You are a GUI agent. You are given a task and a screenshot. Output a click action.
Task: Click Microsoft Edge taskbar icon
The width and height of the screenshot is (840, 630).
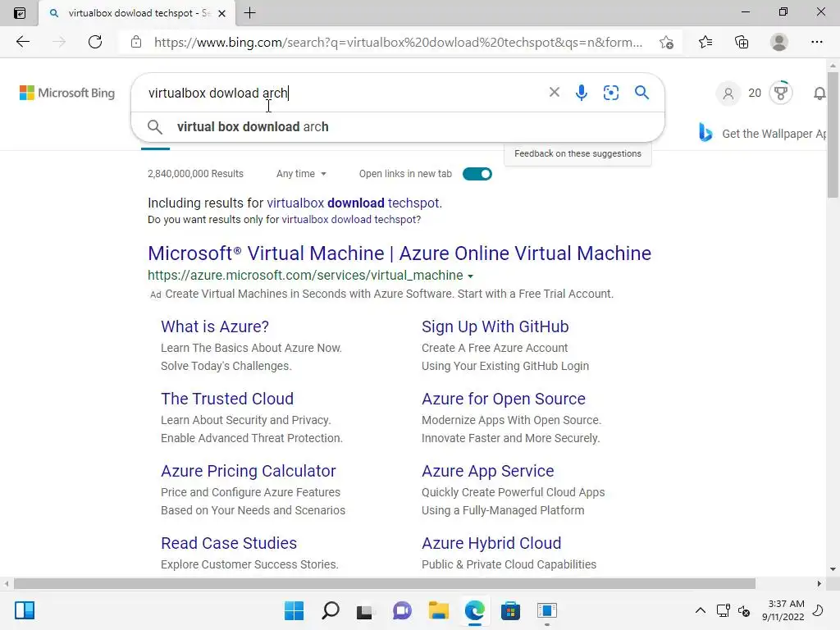coord(475,610)
